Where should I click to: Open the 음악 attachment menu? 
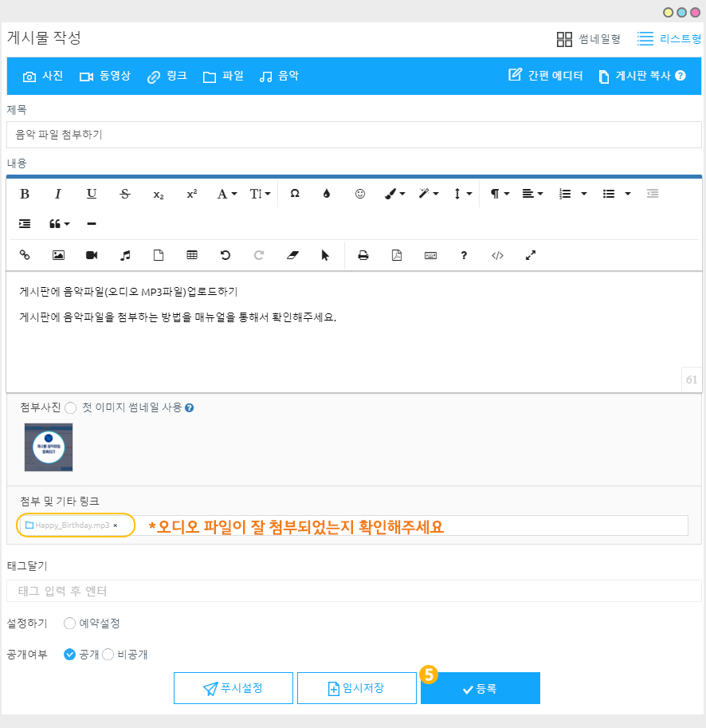point(279,77)
